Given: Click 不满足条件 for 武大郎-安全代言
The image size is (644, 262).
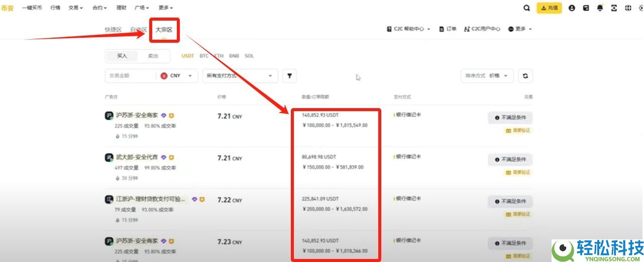Looking at the screenshot, I should coord(510,160).
